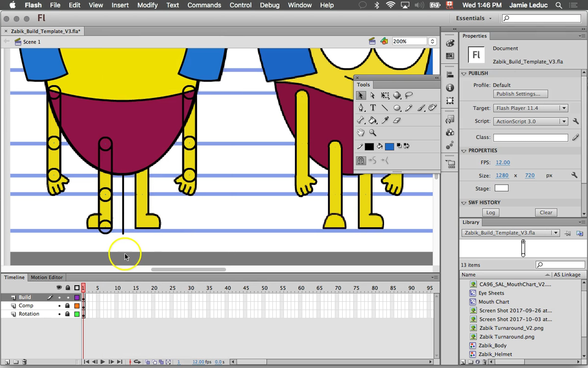The width and height of the screenshot is (588, 368).
Task: Activate the Free Transform tool
Action: pyautogui.click(x=385, y=95)
